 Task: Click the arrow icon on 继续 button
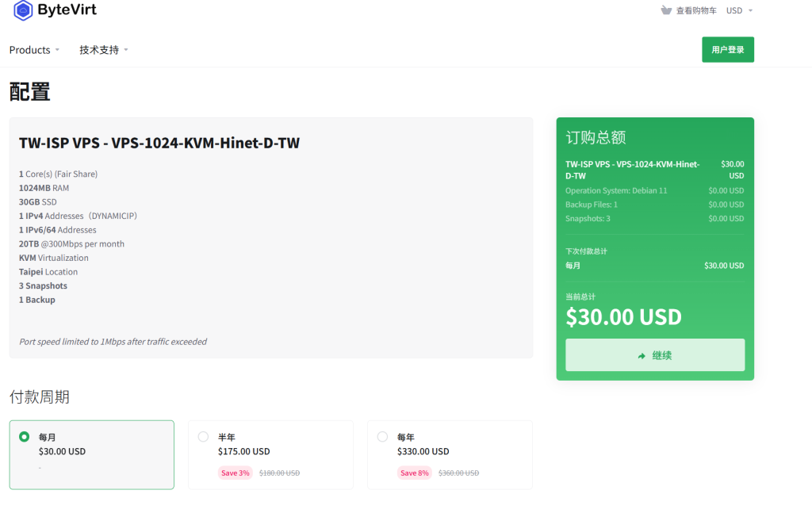click(642, 356)
